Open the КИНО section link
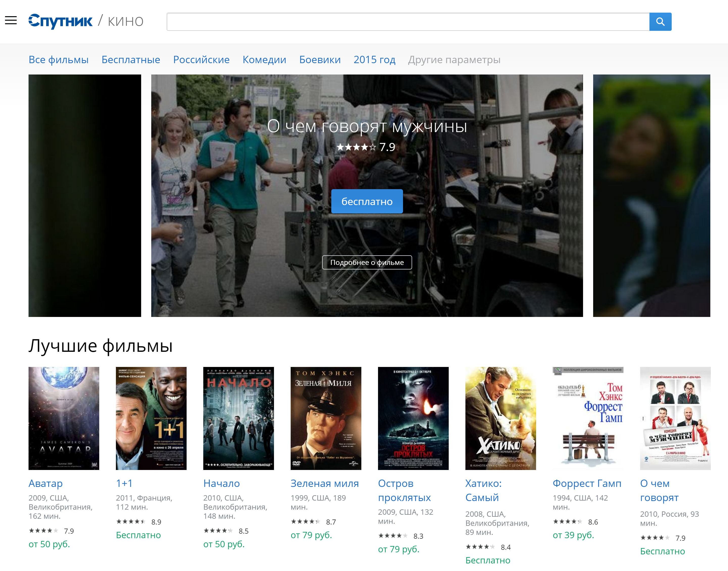The image size is (728, 571). pyautogui.click(x=126, y=21)
